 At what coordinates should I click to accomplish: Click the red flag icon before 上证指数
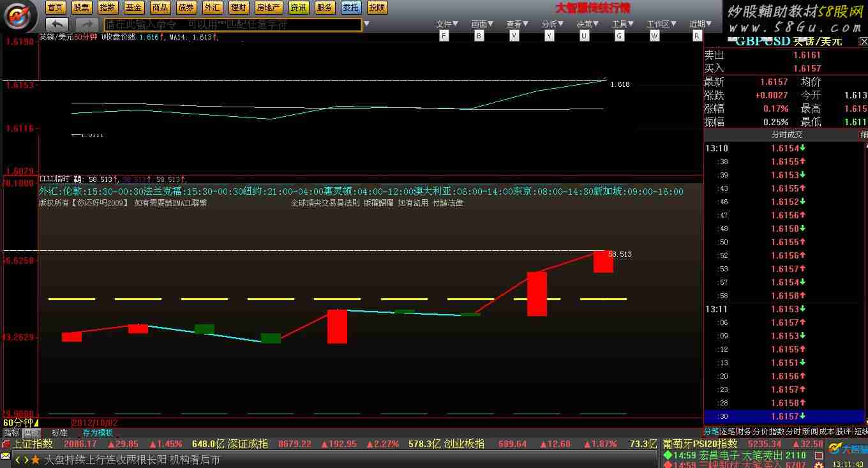(x=6, y=444)
